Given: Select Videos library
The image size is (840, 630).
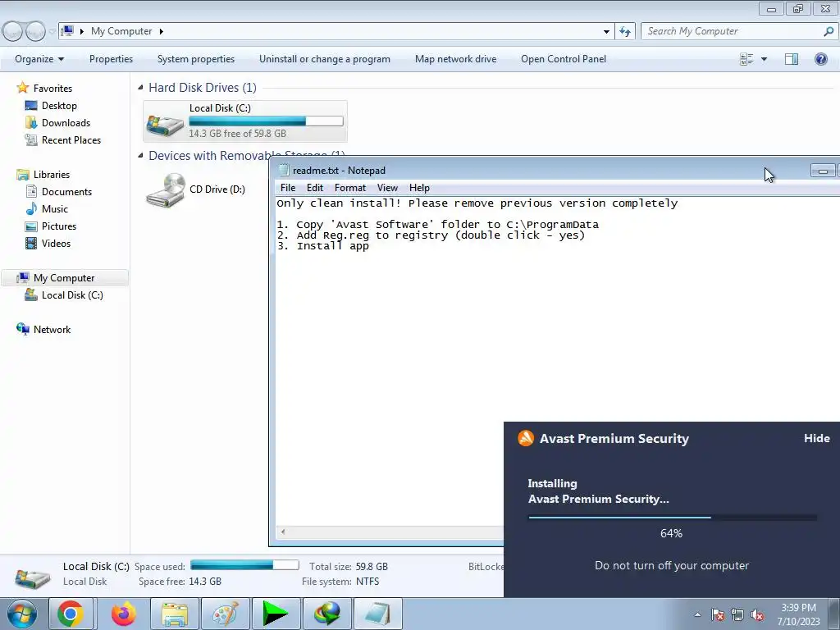Looking at the screenshot, I should [56, 243].
